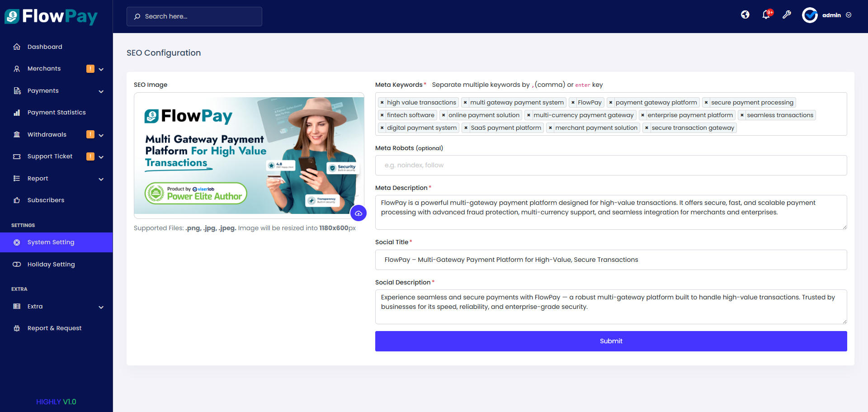Remove the 'digital payment system' keyword
Viewport: 868px width, 412px height.
click(x=382, y=128)
